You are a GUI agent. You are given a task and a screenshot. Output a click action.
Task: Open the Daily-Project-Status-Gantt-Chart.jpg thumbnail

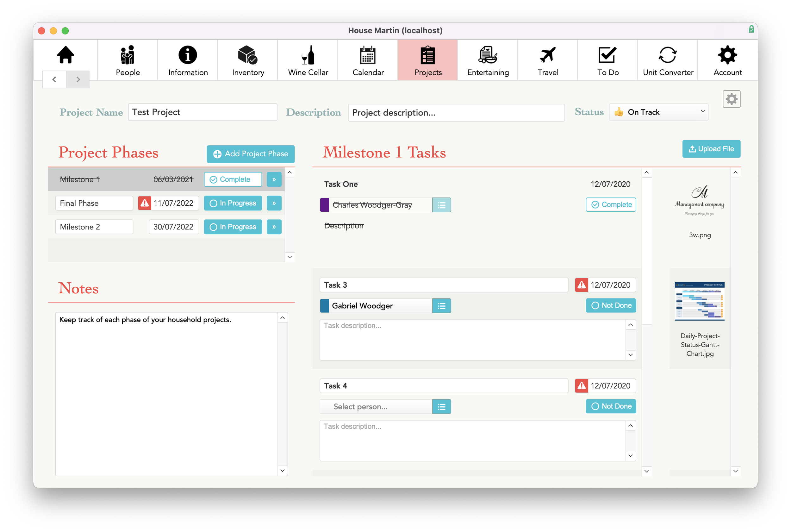[700, 301]
